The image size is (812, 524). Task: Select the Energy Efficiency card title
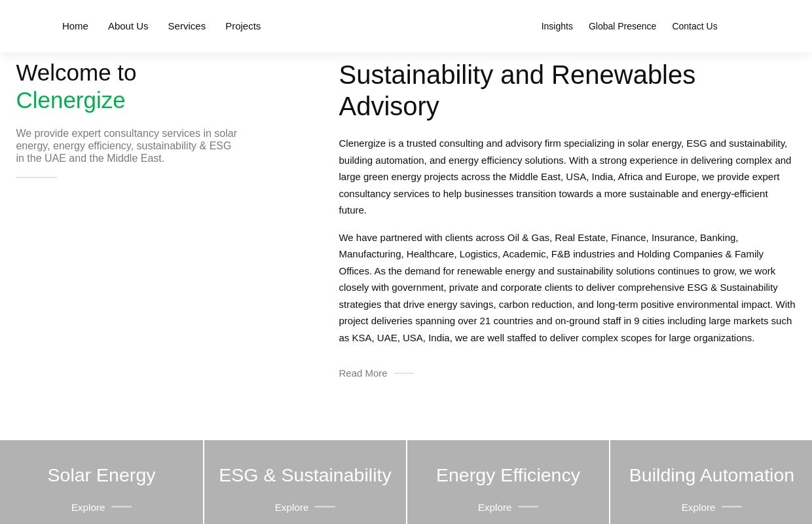pos(507,475)
